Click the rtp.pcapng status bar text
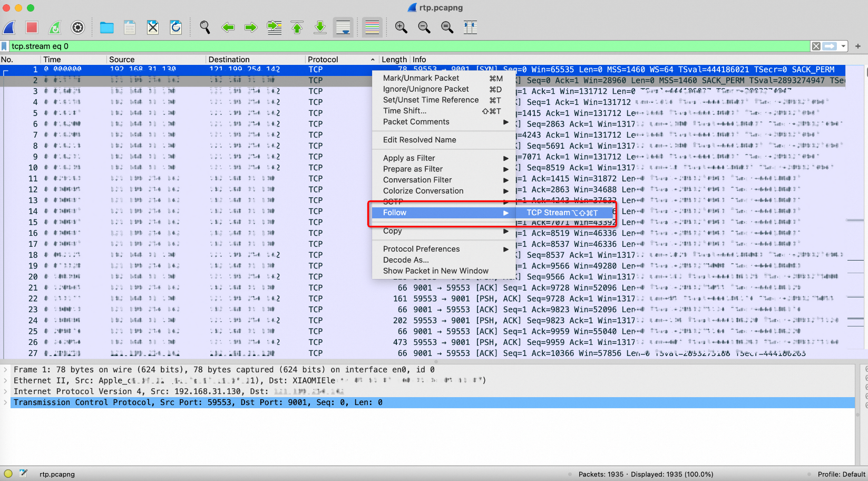868x481 pixels. click(57, 474)
